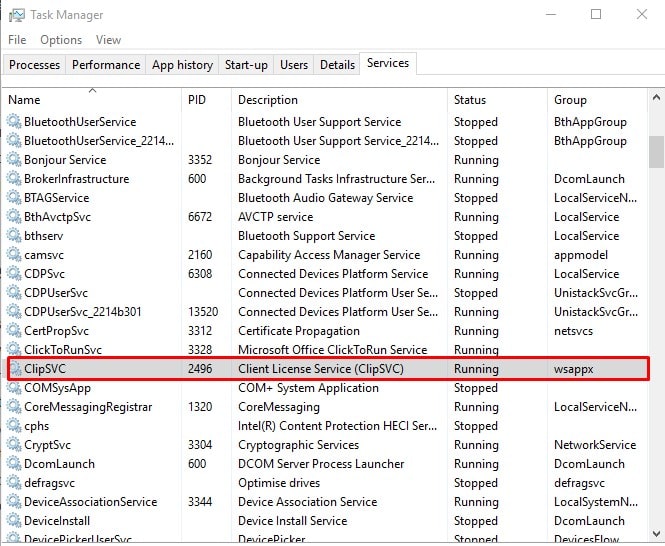Click gear icon beside BrokerInfrastructure

click(14, 179)
